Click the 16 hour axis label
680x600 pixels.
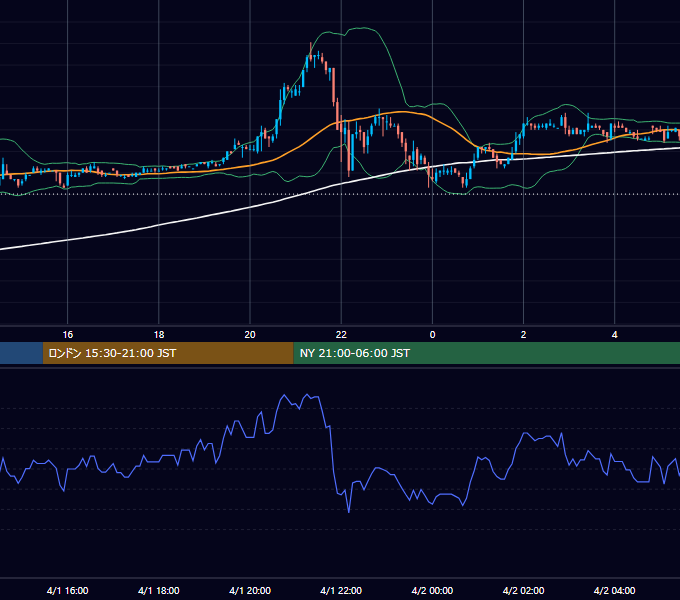click(68, 335)
